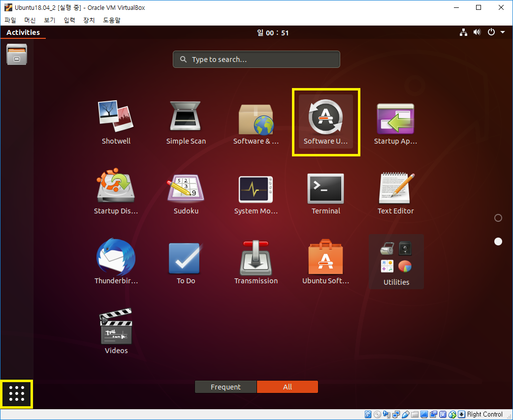Open the Utilities app folder
Image resolution: width=513 pixels, height=420 pixels.
(x=396, y=262)
